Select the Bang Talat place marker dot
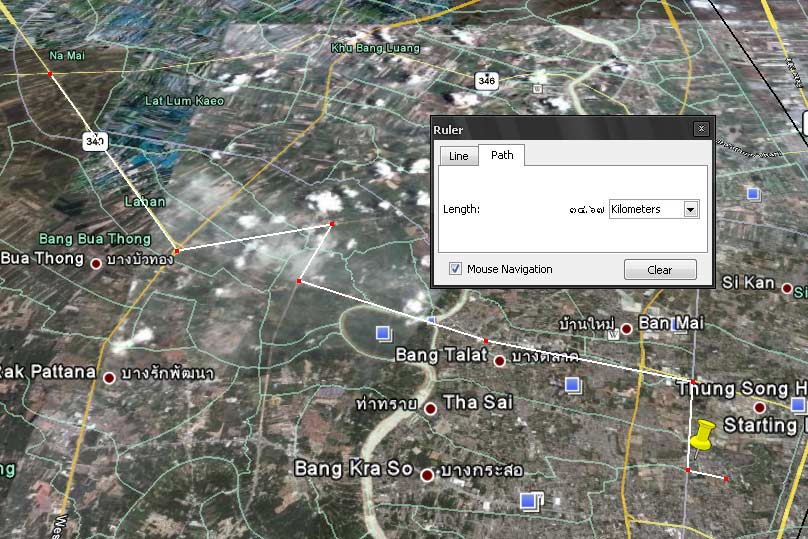The width and height of the screenshot is (808, 539). pyautogui.click(x=499, y=360)
